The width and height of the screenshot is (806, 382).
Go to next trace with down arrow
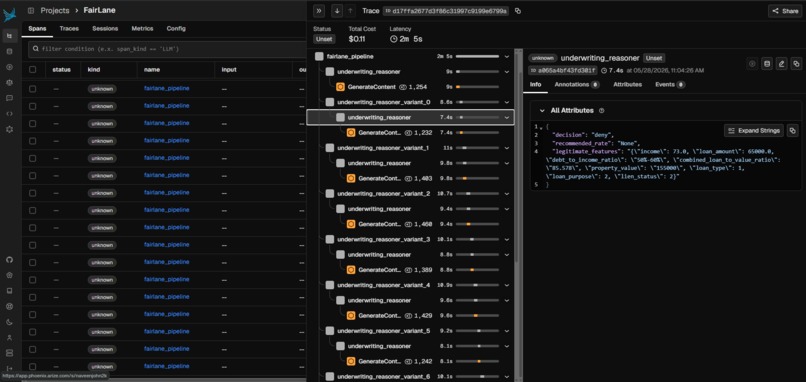[337, 10]
